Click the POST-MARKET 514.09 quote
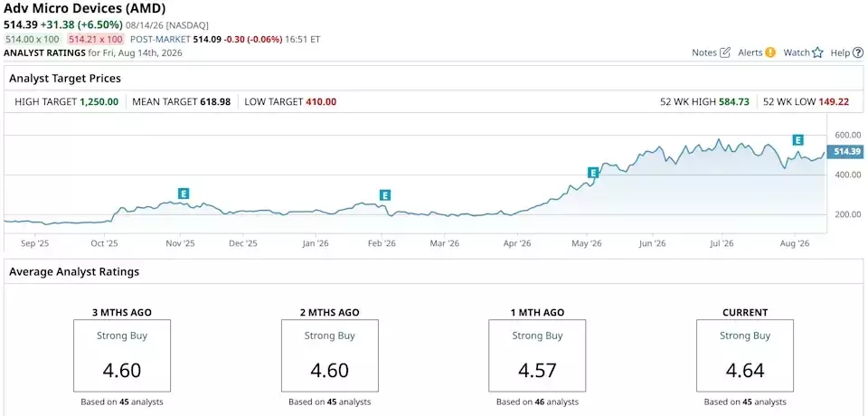The height and width of the screenshot is (416, 868). 206,39
